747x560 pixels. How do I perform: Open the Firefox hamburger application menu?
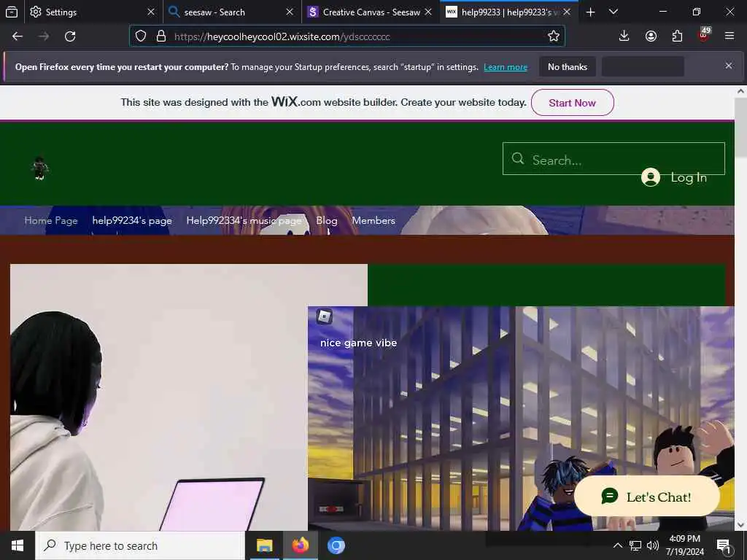pyautogui.click(x=729, y=36)
